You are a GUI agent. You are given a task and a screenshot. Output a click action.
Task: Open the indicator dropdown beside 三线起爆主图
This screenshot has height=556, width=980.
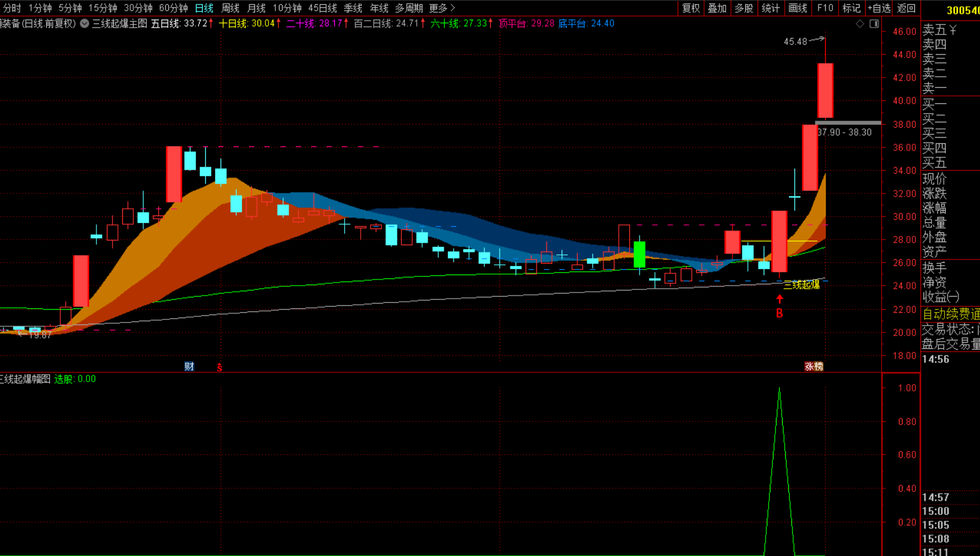pyautogui.click(x=85, y=23)
